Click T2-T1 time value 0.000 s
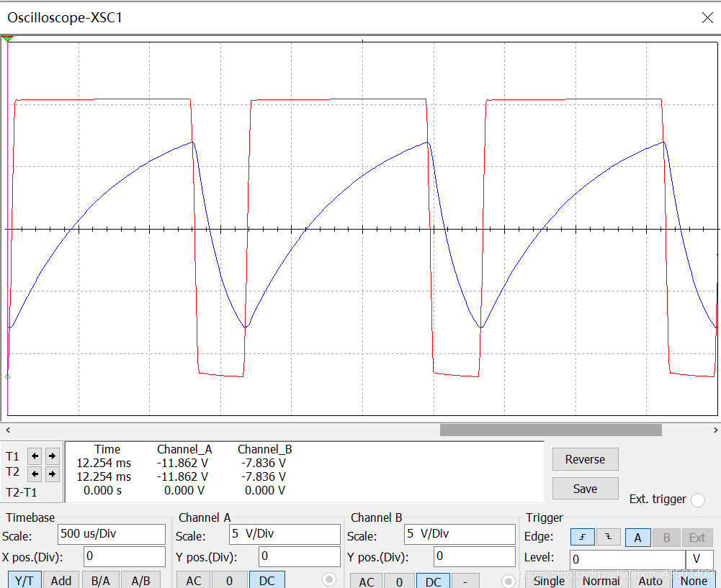721x588 pixels. click(102, 491)
